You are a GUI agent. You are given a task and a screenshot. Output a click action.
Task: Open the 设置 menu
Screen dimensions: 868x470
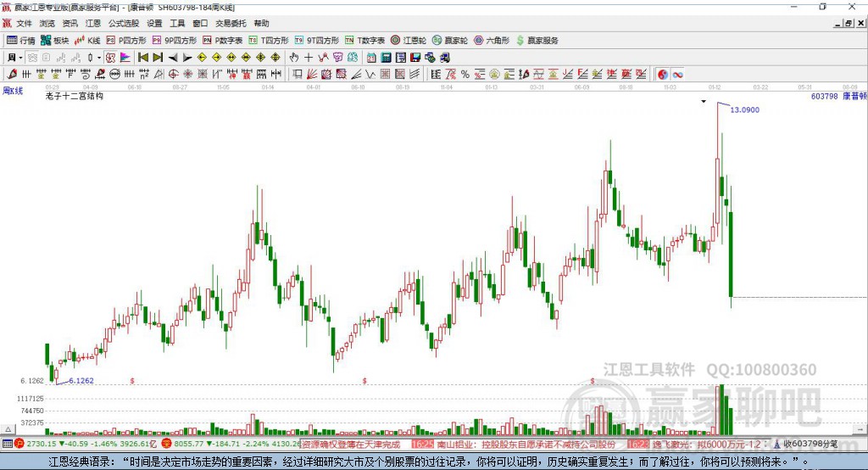point(154,23)
